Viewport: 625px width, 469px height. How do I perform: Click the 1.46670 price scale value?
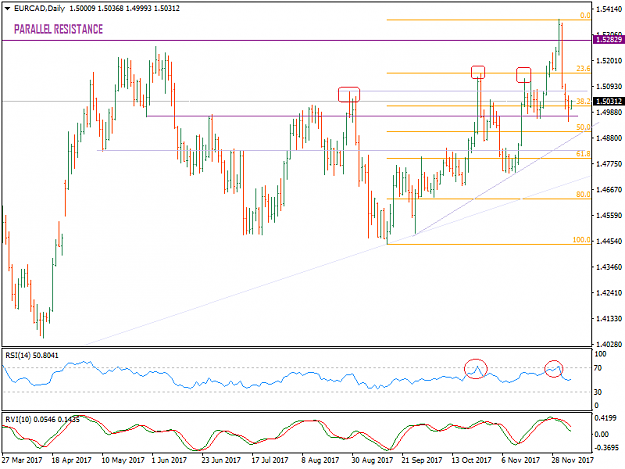pos(609,190)
